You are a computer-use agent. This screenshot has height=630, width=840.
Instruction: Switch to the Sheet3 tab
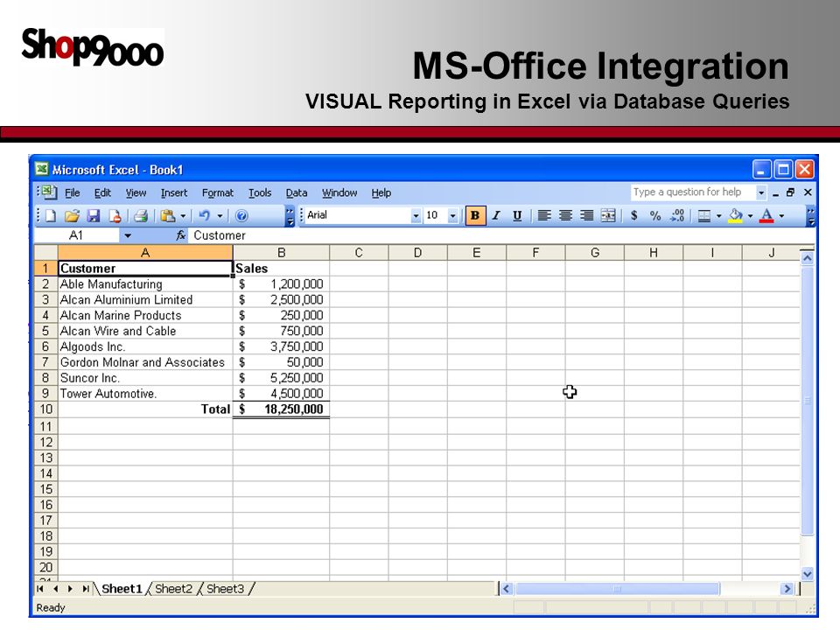[x=225, y=589]
